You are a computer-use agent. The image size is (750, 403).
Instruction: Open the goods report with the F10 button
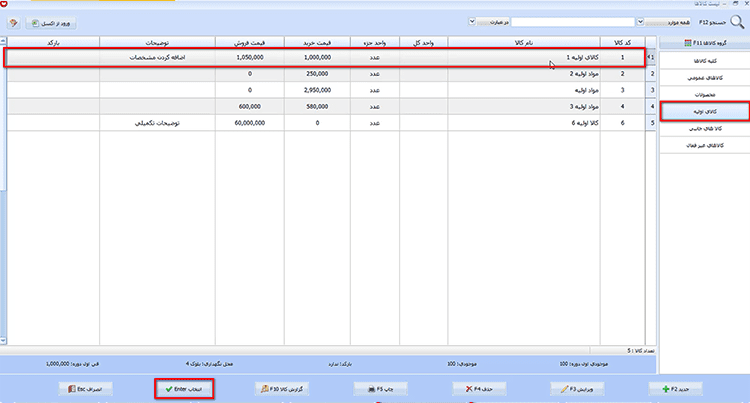282,389
